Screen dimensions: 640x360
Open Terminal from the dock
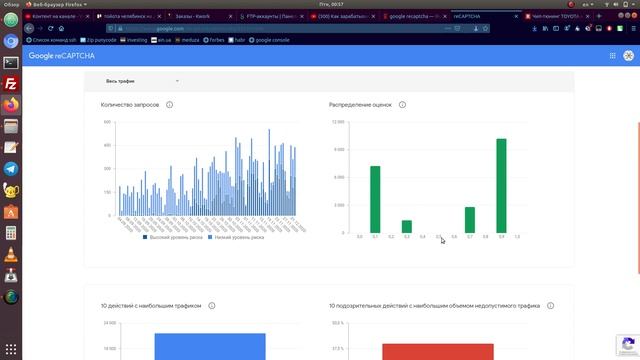pos(11,62)
